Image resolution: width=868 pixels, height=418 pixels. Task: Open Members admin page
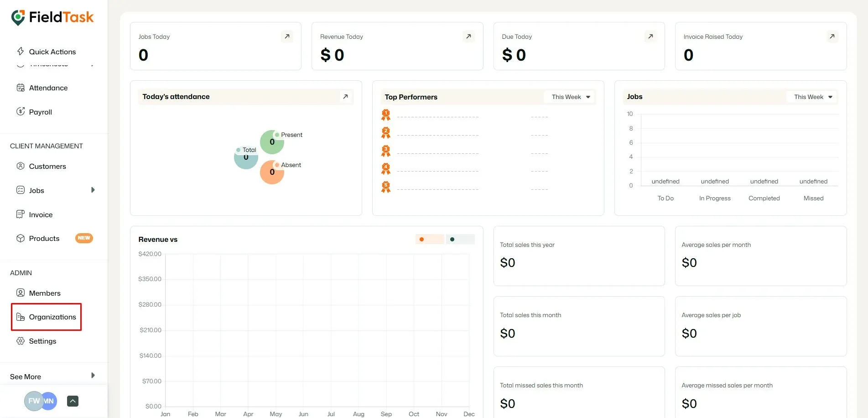(x=45, y=293)
